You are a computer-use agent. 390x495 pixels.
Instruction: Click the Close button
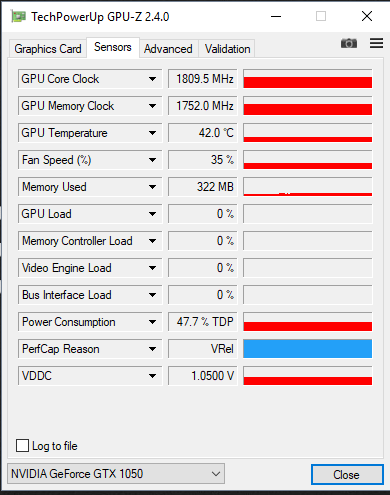pyautogui.click(x=347, y=474)
